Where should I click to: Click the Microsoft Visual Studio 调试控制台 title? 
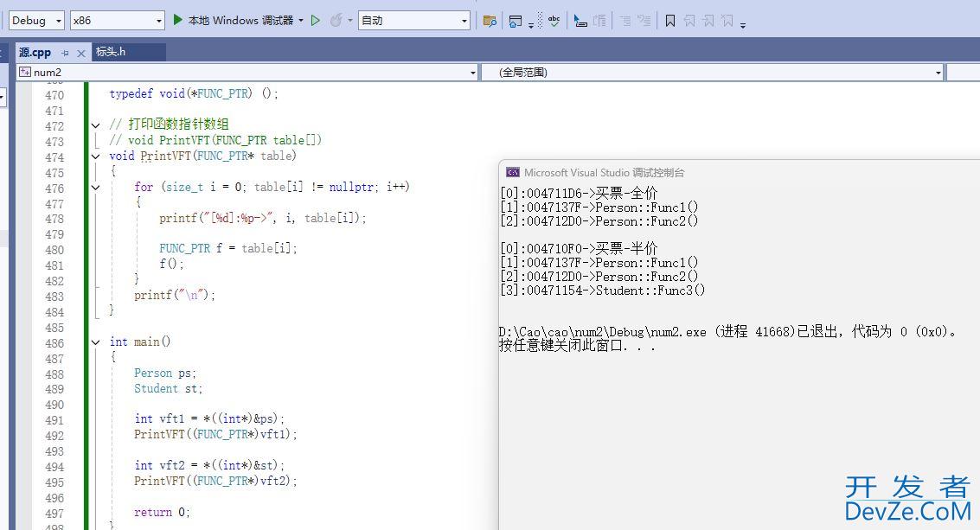605,173
